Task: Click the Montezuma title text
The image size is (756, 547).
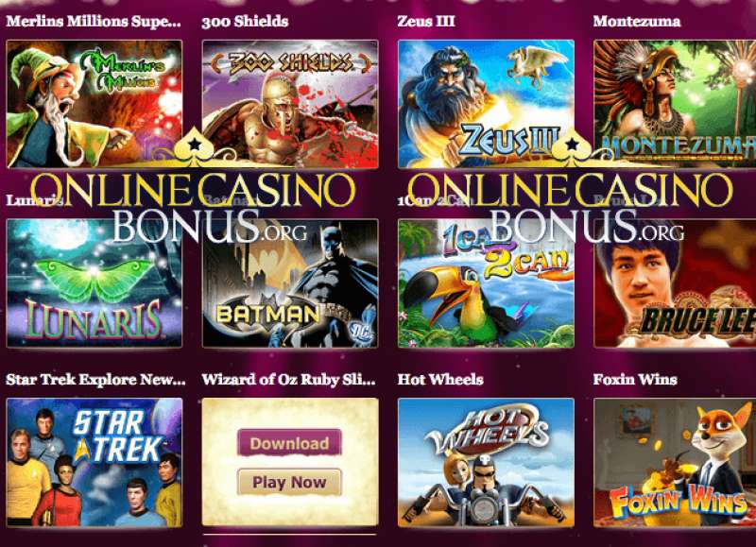Action: 637,22
